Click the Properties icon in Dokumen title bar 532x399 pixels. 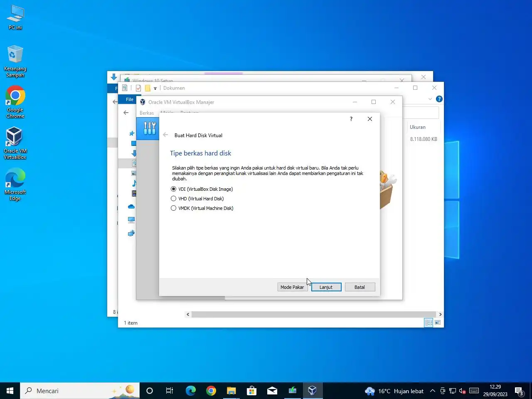click(125, 88)
